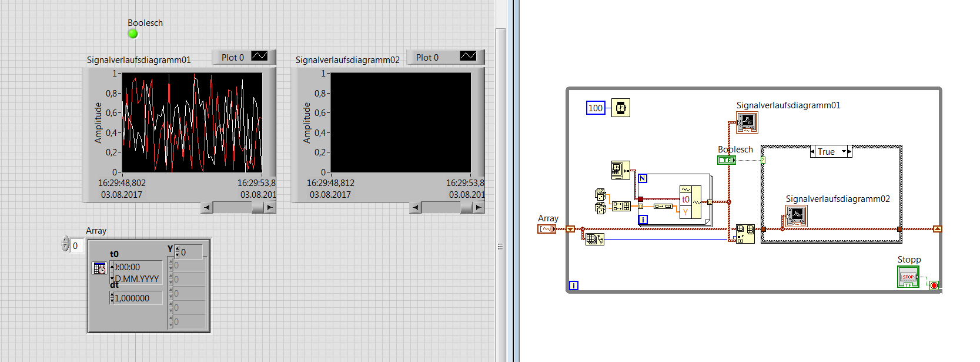Click the dt value stepper arrows

point(112,298)
